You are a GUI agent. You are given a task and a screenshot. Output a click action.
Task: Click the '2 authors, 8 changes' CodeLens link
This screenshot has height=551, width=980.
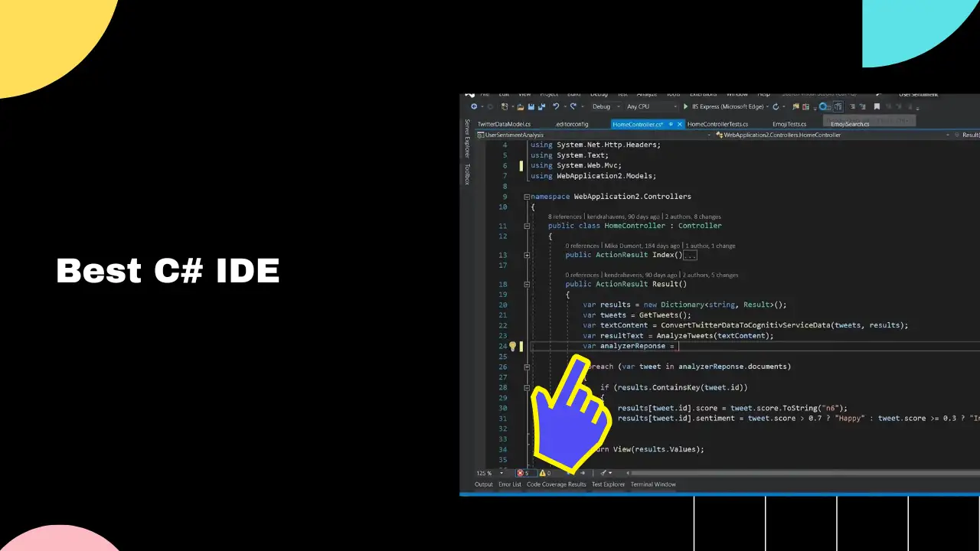point(693,217)
